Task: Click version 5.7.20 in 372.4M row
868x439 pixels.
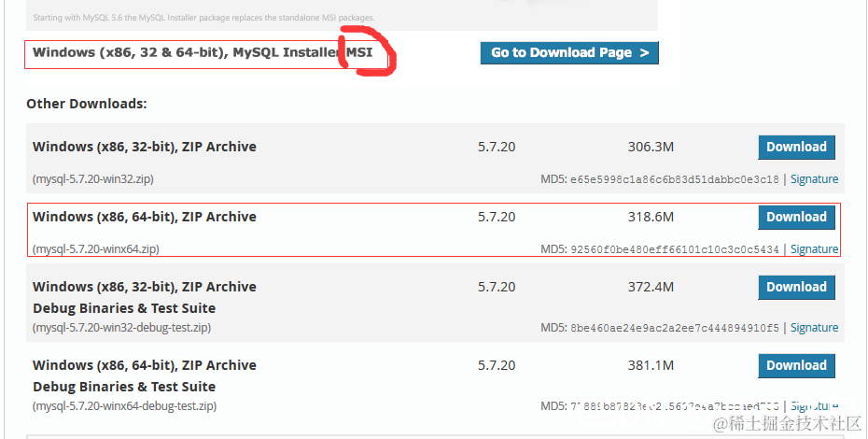Action: (x=497, y=287)
